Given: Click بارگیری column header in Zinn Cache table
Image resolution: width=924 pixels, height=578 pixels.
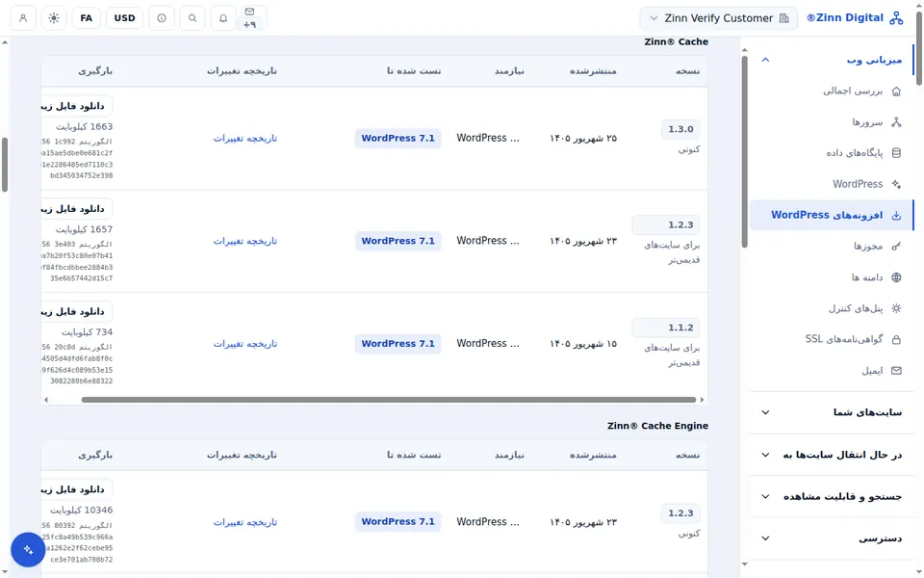Looking at the screenshot, I should pos(95,70).
